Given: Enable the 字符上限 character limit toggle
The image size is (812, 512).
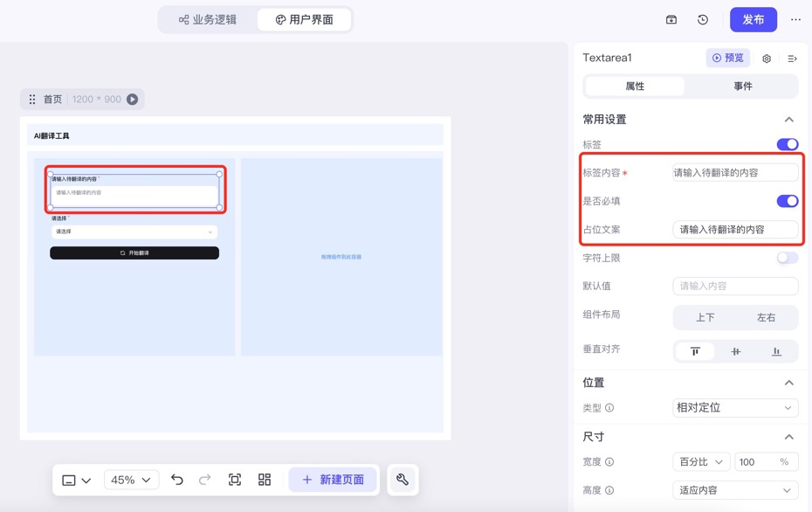Looking at the screenshot, I should 785,257.
